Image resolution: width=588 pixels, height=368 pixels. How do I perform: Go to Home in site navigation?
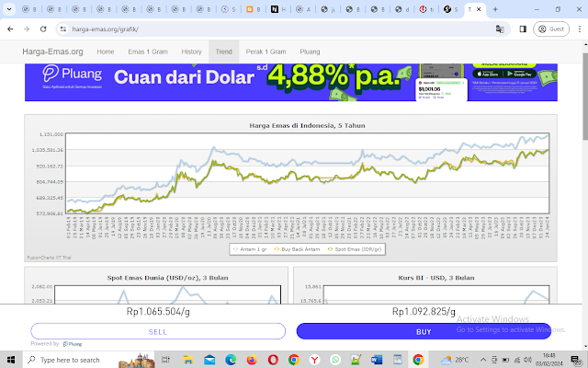[106, 52]
